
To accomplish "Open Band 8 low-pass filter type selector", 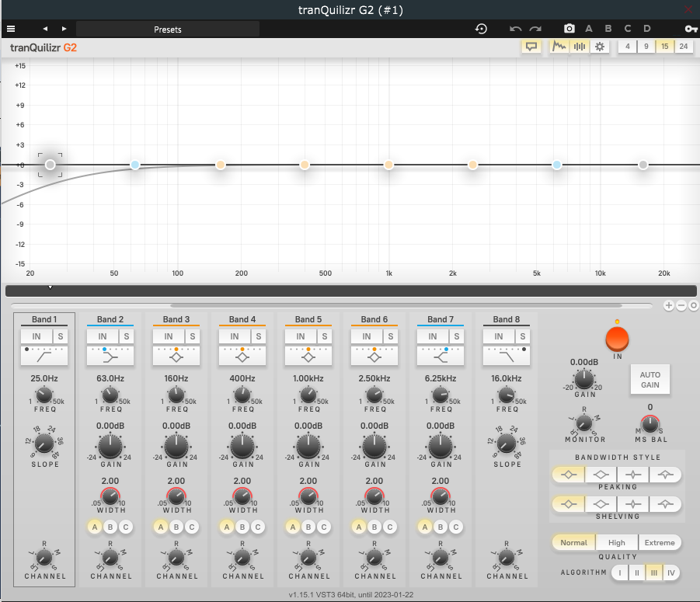I will click(x=507, y=356).
